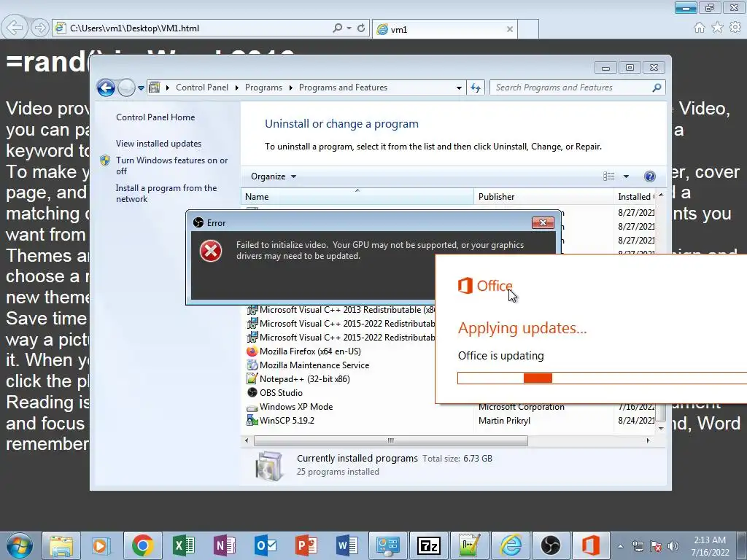Select Mozilla Firefox (x64 en-US) entry
Viewport: 747px width, 560px height.
pos(310,351)
